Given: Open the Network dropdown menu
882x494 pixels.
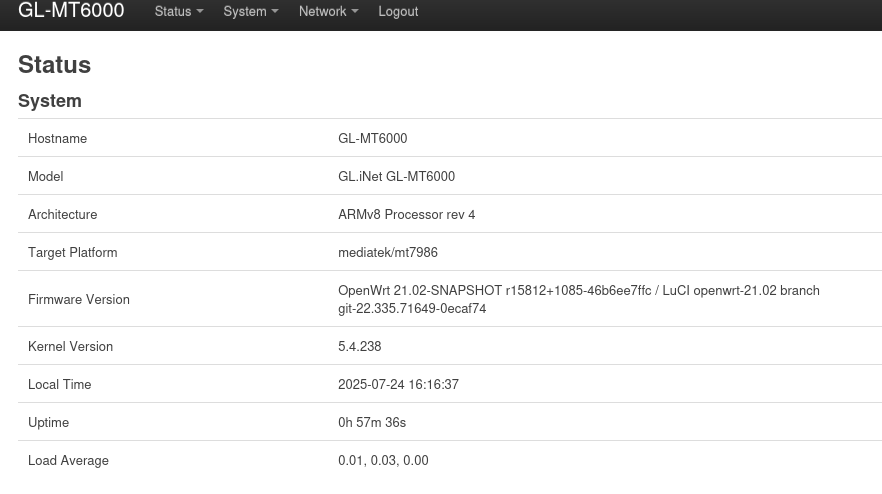Looking at the screenshot, I should pos(328,11).
